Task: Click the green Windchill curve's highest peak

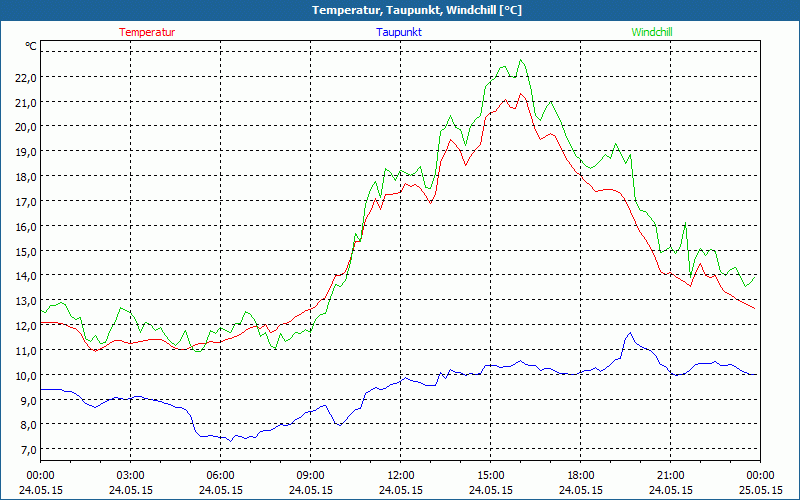Action: 521,60
